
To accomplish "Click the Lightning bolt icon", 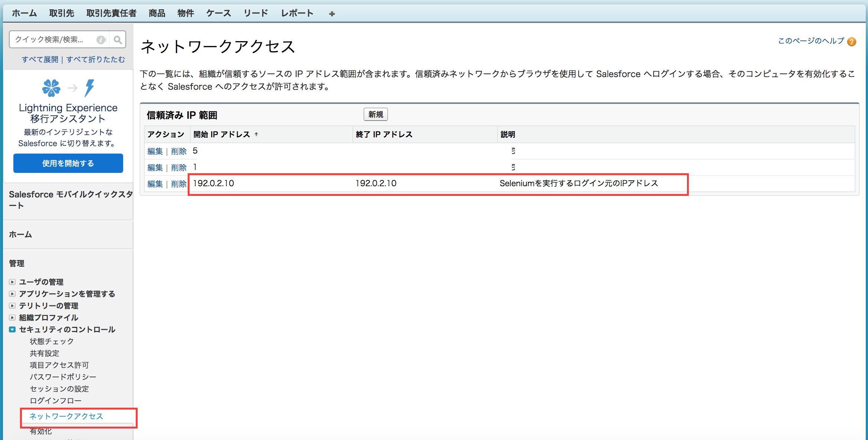I will [x=89, y=88].
